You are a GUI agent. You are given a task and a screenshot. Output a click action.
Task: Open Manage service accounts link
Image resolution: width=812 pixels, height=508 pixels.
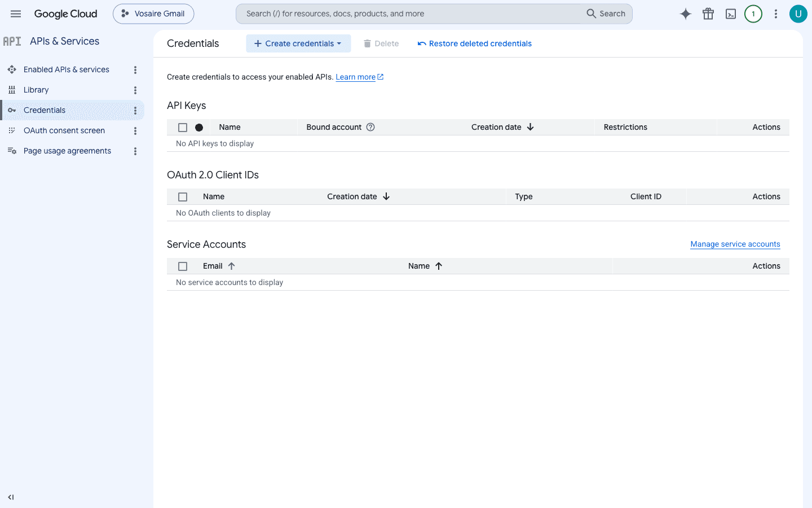(735, 244)
